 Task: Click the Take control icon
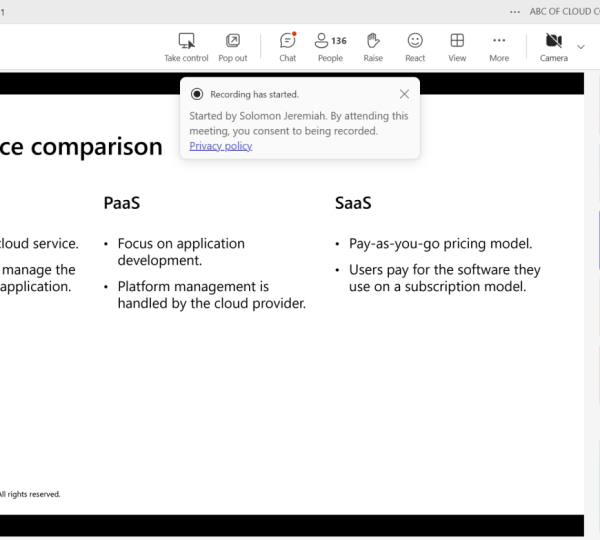click(x=186, y=41)
